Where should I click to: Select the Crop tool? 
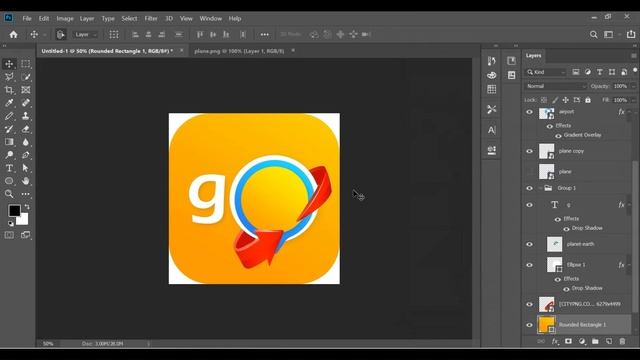tap(9, 90)
